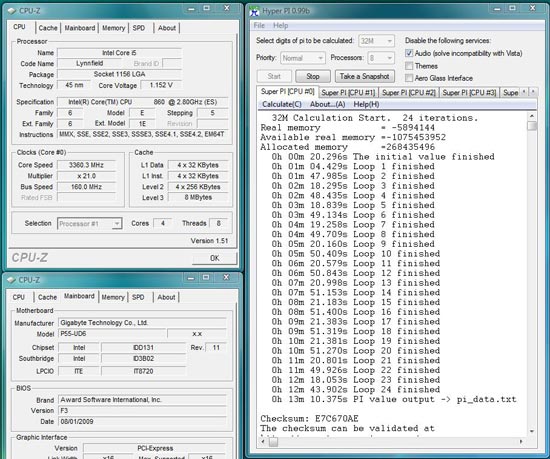
Task: Select CPU tab in bottom CPU-Z window
Action: [x=19, y=297]
